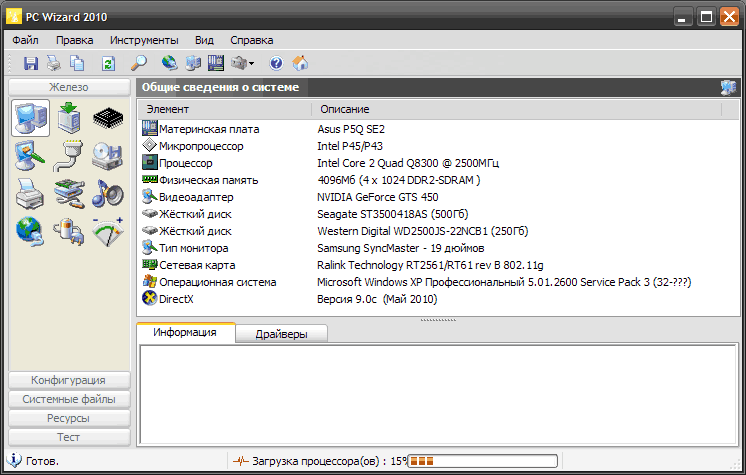746x475 pixels.
Task: Maximize the PC Wizard 2010 window
Action: point(706,17)
